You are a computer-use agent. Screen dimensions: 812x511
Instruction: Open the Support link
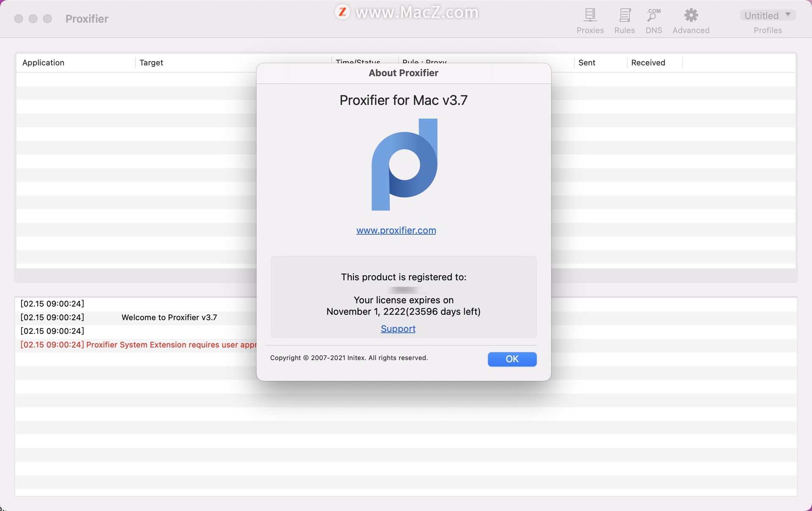point(398,329)
